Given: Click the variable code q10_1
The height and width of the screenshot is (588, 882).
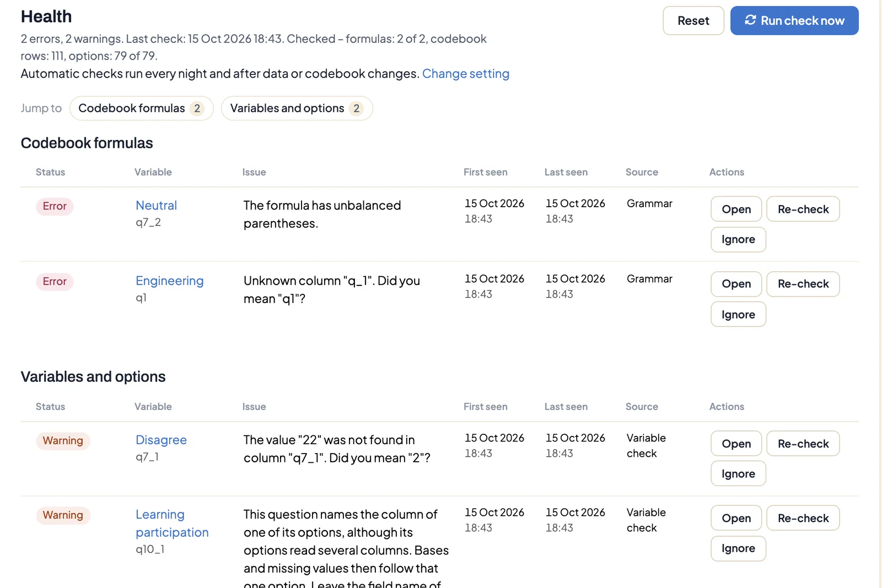Looking at the screenshot, I should tap(150, 549).
